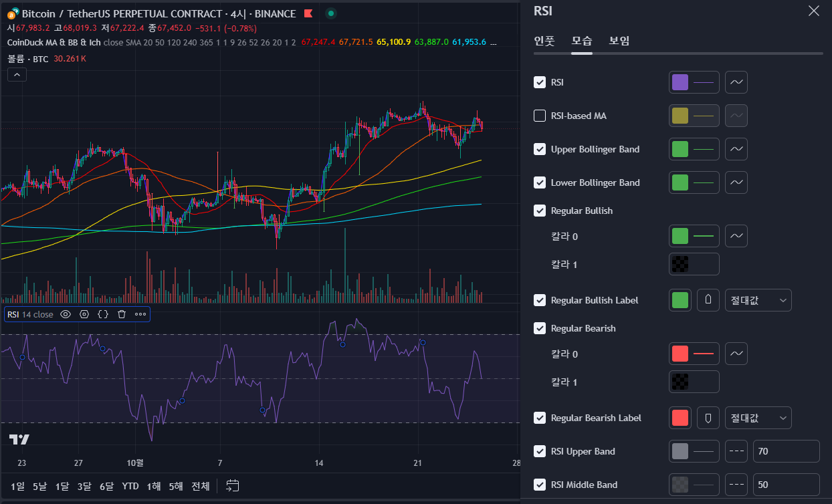Click the go-to-date calendar icon
The image size is (832, 504).
point(233,486)
